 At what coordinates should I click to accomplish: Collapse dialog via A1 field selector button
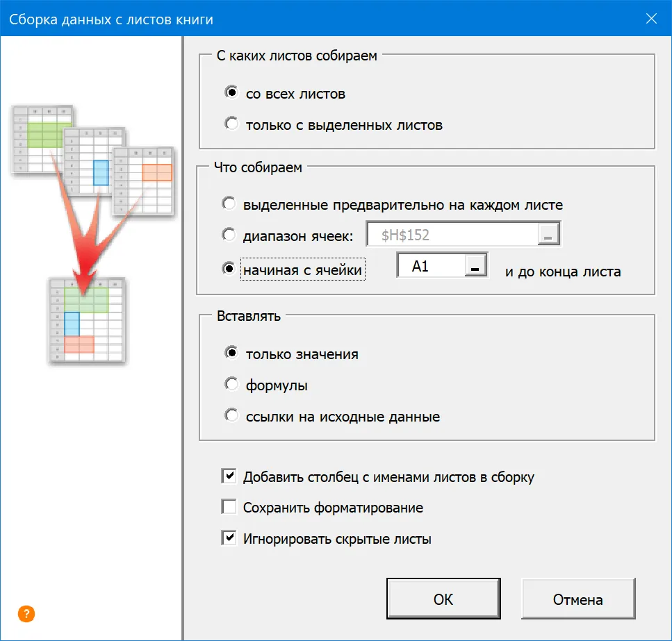point(475,265)
